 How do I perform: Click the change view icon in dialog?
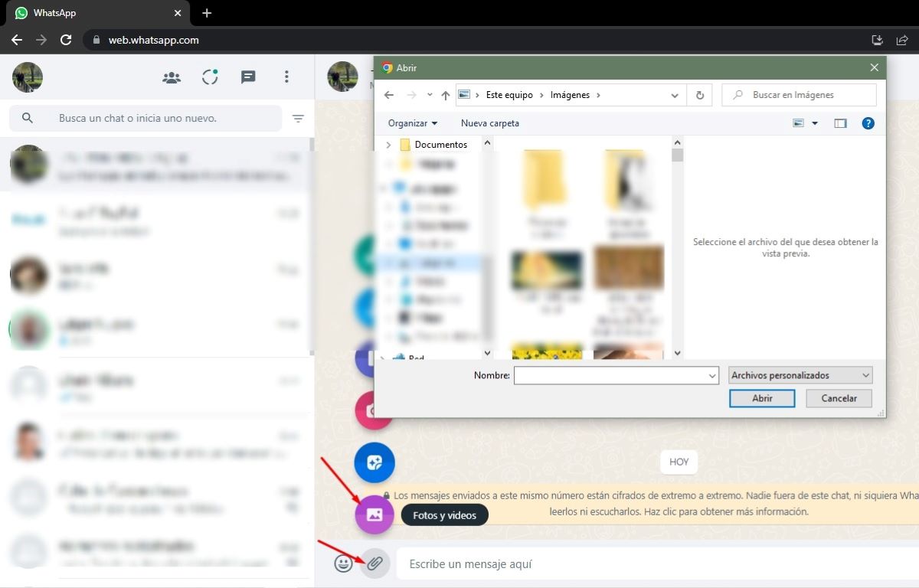(x=800, y=123)
